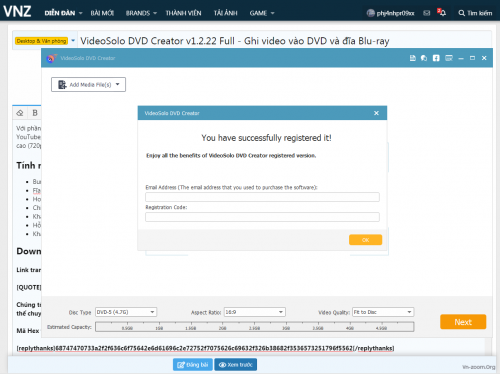Click the Tìm kiếm search

(x=475, y=13)
